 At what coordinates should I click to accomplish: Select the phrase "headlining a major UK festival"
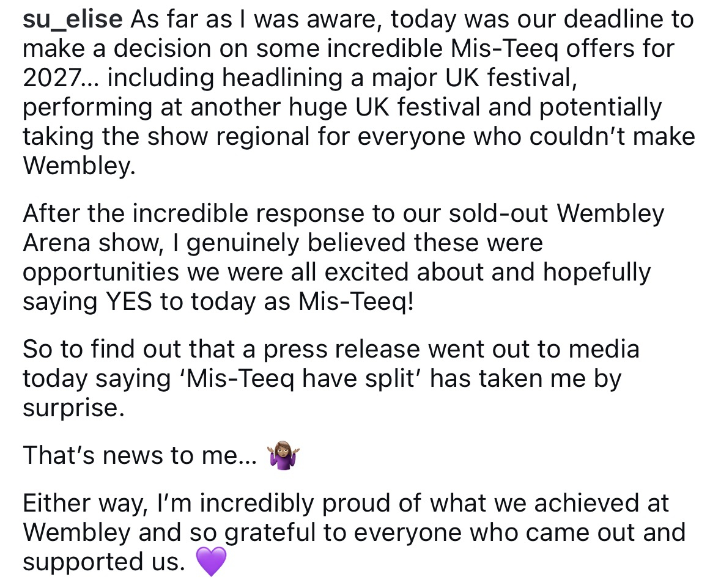tap(399, 78)
